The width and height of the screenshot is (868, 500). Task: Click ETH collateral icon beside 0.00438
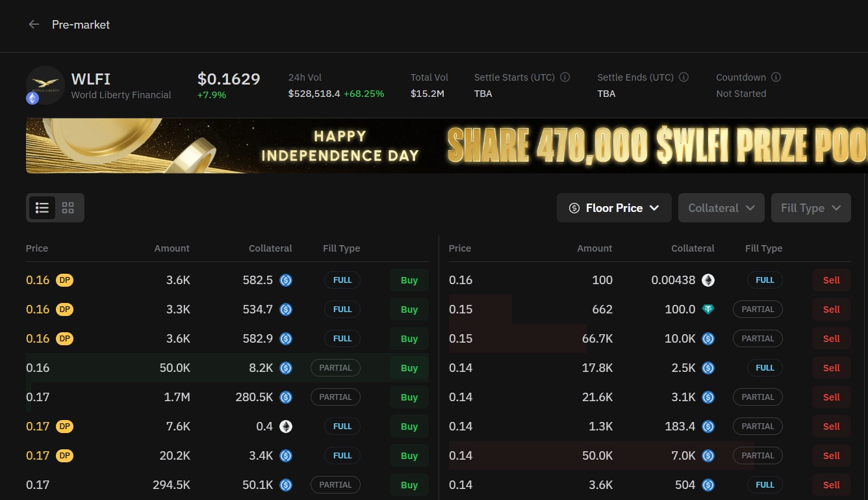click(x=708, y=280)
